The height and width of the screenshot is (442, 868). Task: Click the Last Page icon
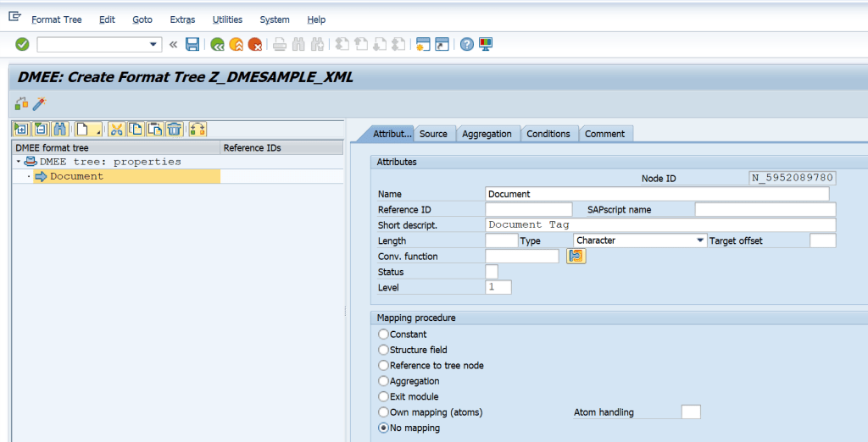[x=398, y=44]
